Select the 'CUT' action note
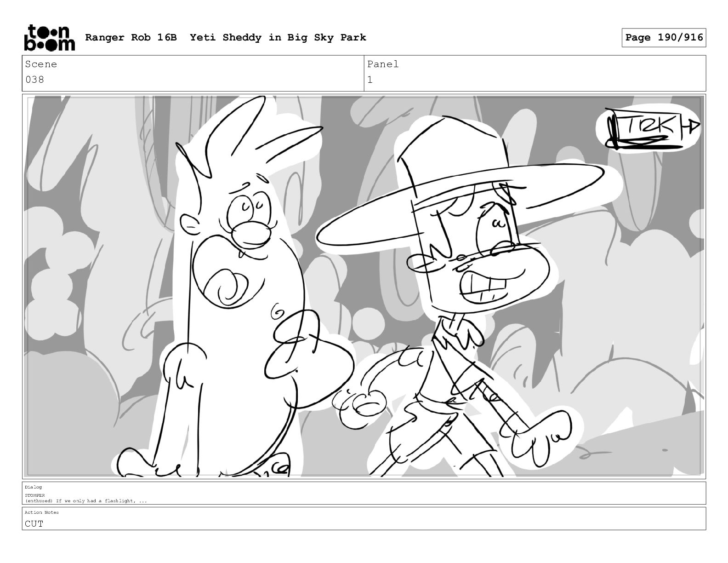Image resolution: width=728 pixels, height=563 pixels. [x=34, y=523]
